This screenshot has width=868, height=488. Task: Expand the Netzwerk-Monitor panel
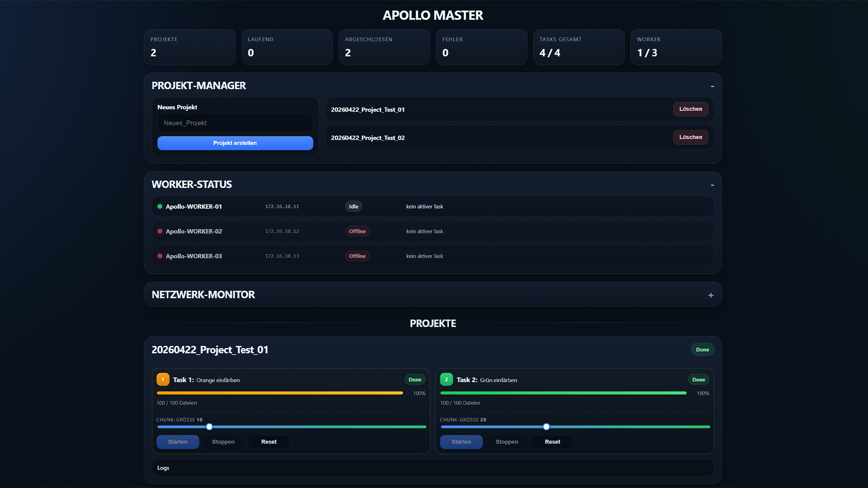711,295
